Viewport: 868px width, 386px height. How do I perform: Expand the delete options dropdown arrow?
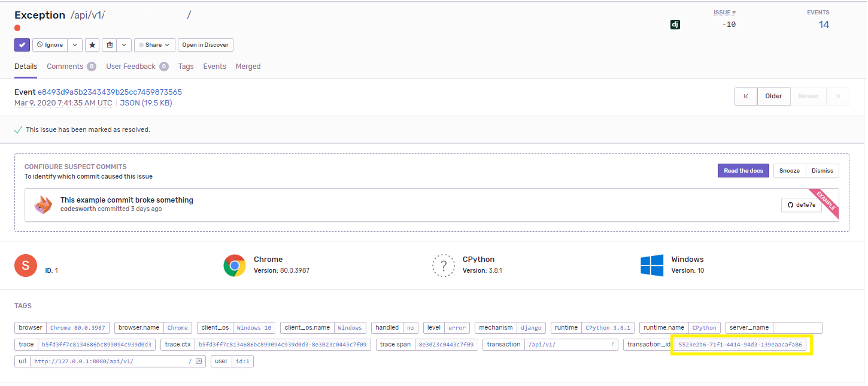coord(124,45)
